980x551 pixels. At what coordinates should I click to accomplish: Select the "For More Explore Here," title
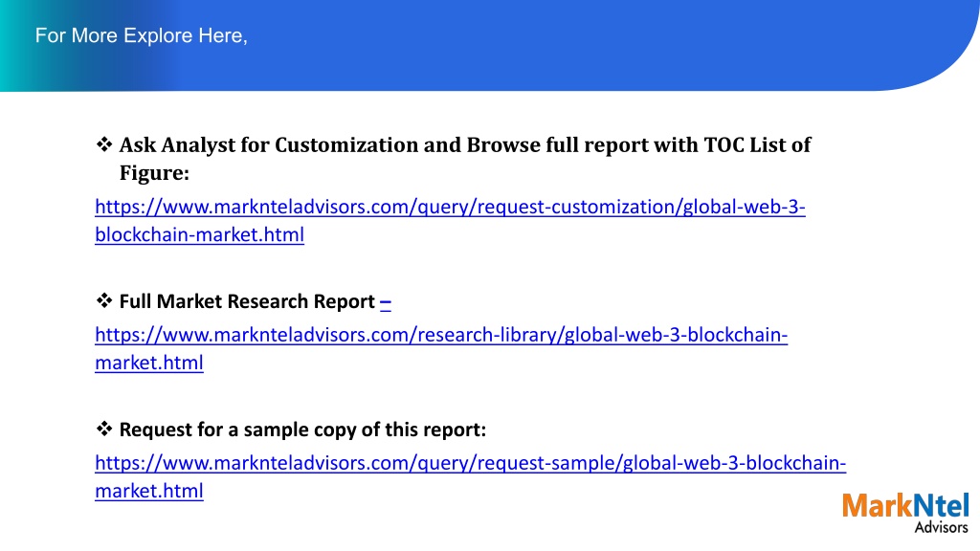coord(142,35)
